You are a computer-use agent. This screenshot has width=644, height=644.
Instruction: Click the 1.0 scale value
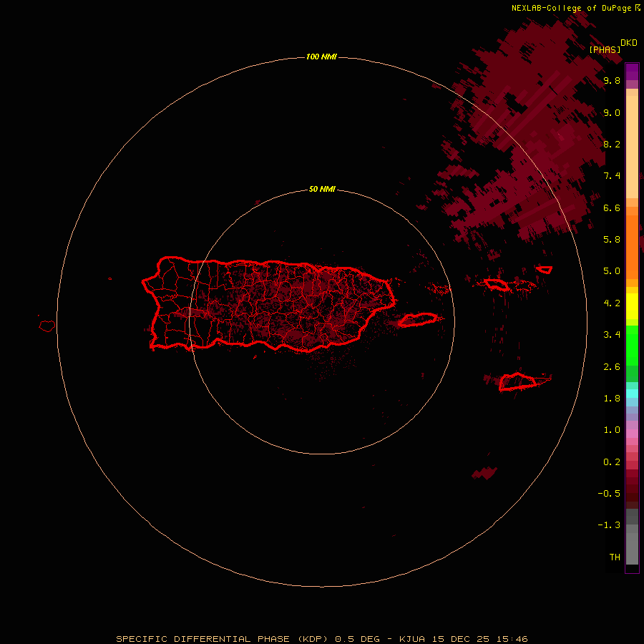pos(612,430)
